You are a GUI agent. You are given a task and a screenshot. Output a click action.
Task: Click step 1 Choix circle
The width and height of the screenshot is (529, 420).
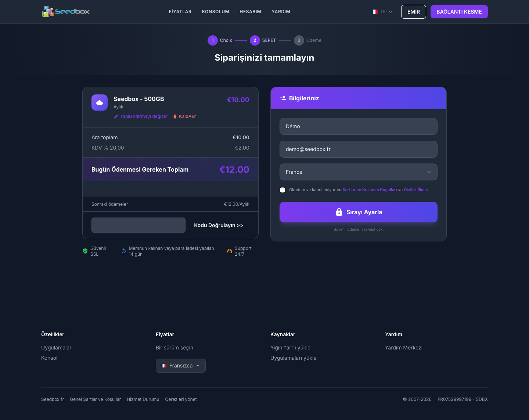213,40
